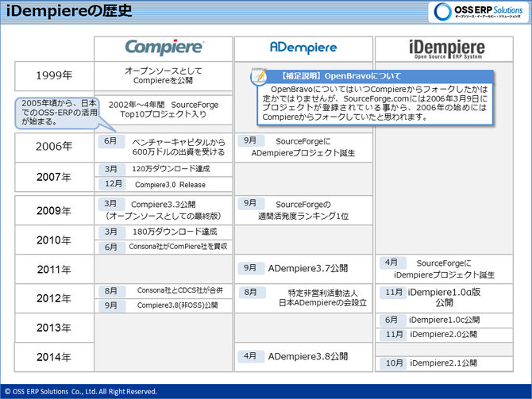Click the 12月 tag beside Compiere3.0 Release
The height and width of the screenshot is (399, 532).
pos(112,184)
